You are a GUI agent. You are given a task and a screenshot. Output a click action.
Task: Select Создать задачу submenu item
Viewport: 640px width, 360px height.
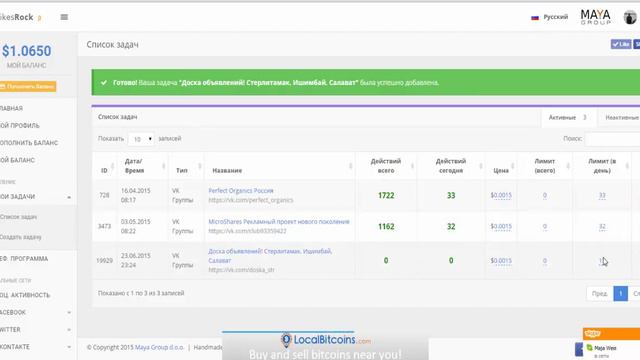(20, 237)
